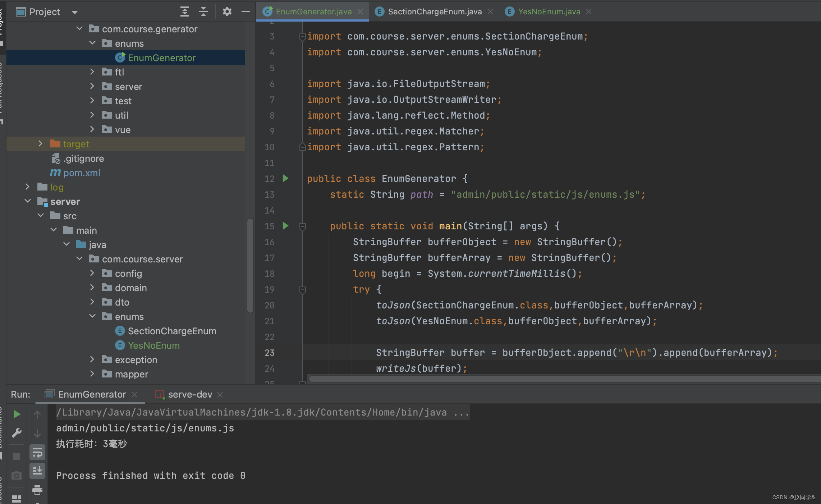This screenshot has width=821, height=504.
Task: Open pom.xml in project tree
Action: coord(82,173)
